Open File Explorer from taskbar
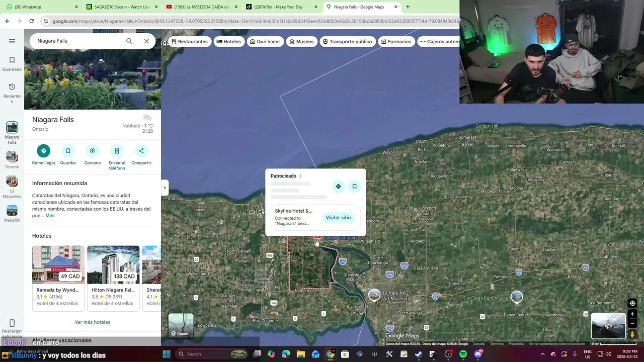This screenshot has height=362, width=644. coord(301,354)
